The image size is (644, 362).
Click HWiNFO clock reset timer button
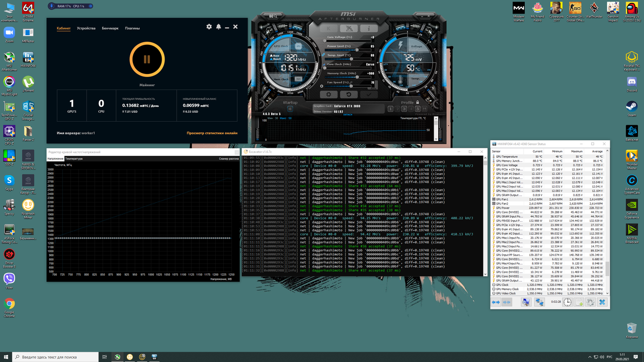click(x=567, y=302)
